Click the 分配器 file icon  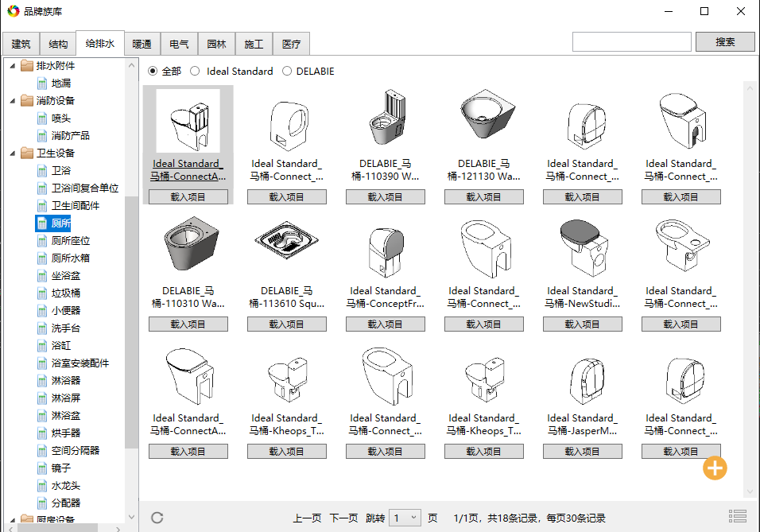click(42, 503)
